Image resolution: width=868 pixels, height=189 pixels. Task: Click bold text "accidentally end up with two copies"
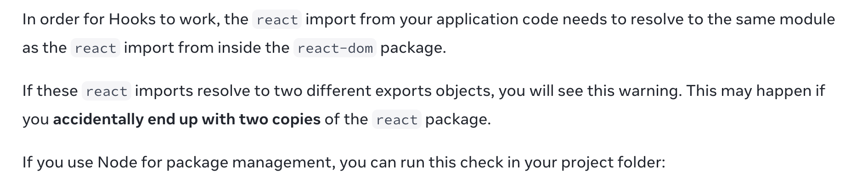[x=187, y=119]
